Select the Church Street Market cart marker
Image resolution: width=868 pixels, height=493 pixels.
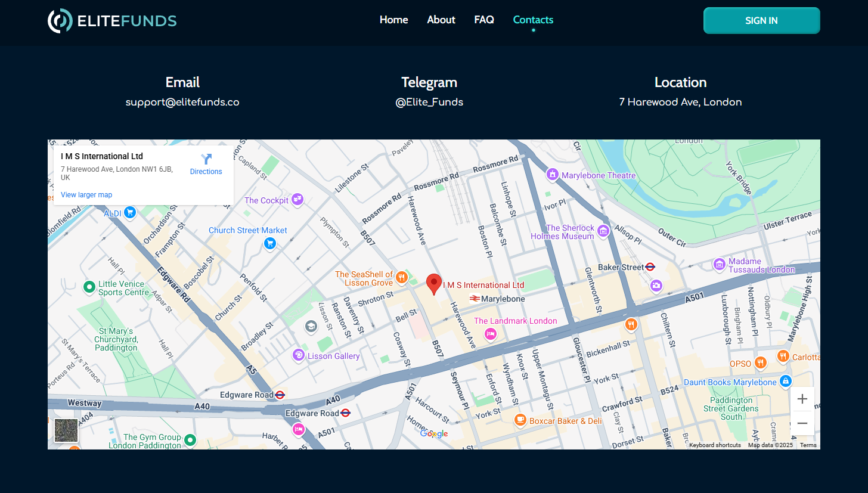270,243
